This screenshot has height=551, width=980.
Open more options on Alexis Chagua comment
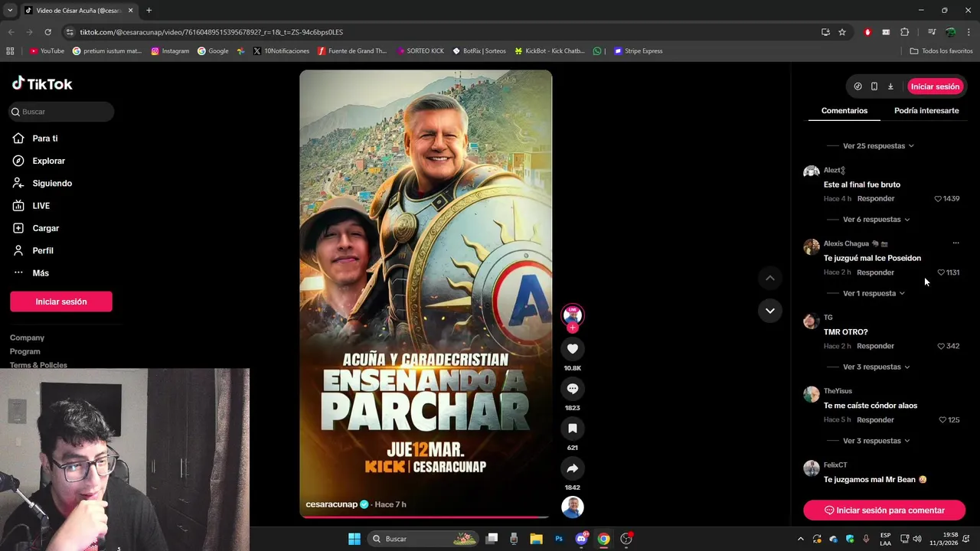point(955,243)
